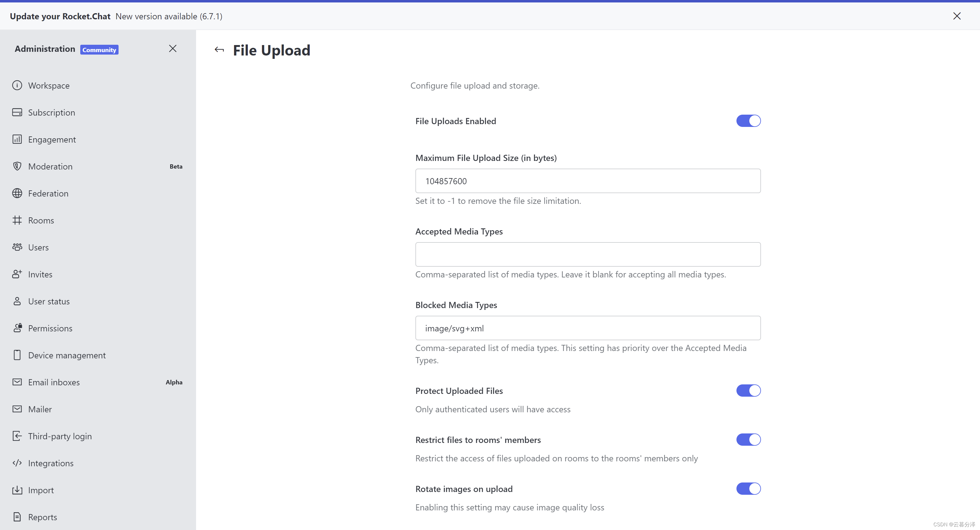
Task: Click the Engagement chart icon
Action: point(17,139)
